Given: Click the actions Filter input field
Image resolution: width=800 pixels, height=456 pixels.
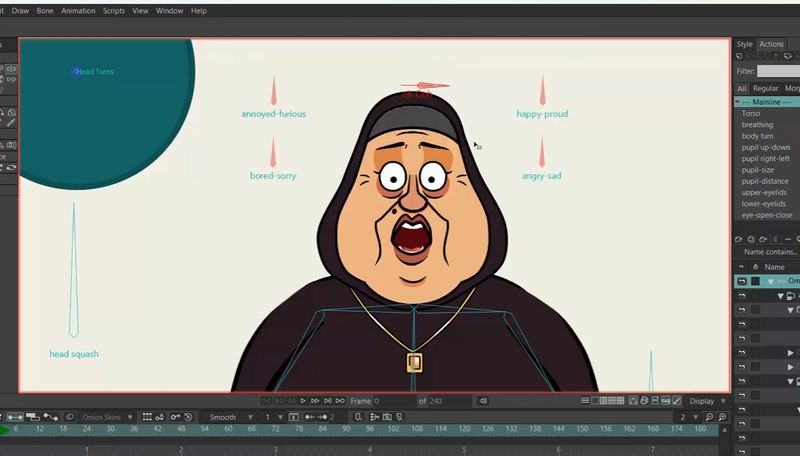Looking at the screenshot, I should 779,71.
